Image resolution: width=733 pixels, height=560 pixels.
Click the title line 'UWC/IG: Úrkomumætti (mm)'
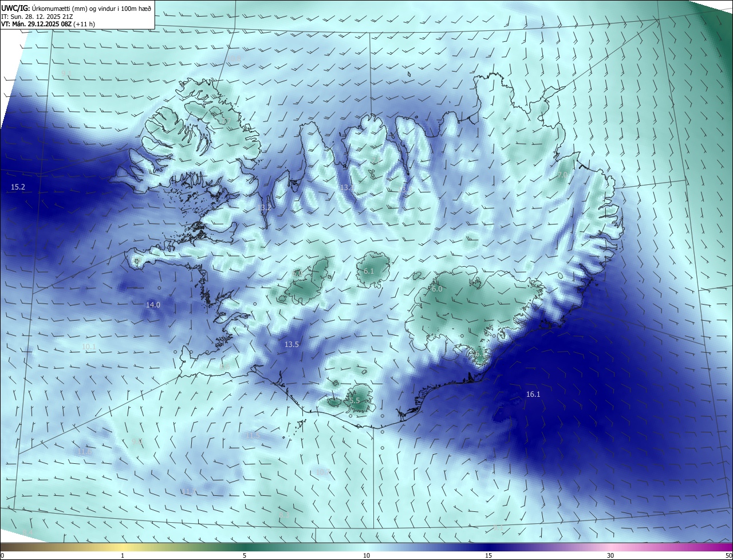pos(76,8)
